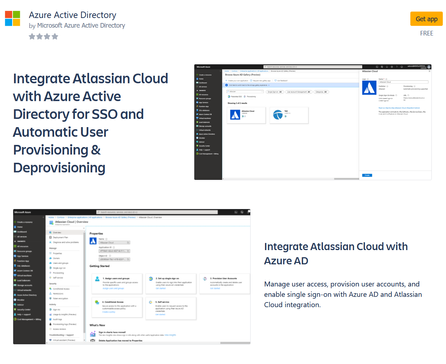The width and height of the screenshot is (446, 364).
Task: Click the four-star rating under the vendor name
Action: (43, 36)
